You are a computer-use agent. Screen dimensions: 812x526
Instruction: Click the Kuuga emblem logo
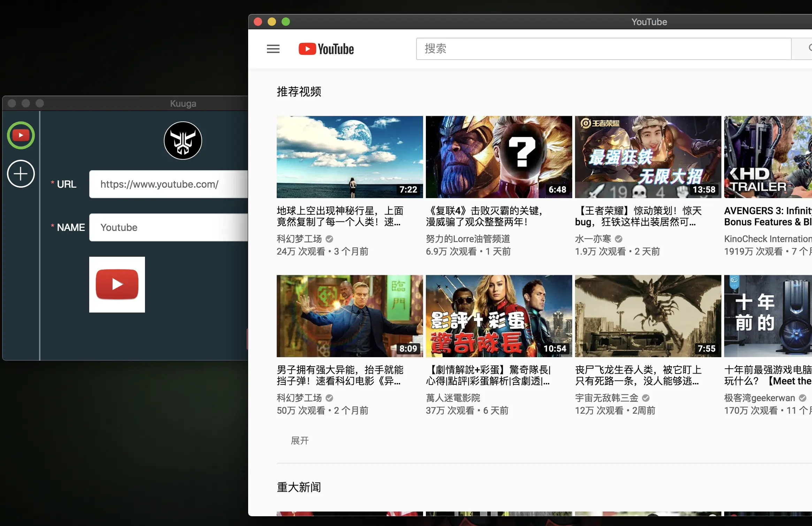(x=183, y=141)
